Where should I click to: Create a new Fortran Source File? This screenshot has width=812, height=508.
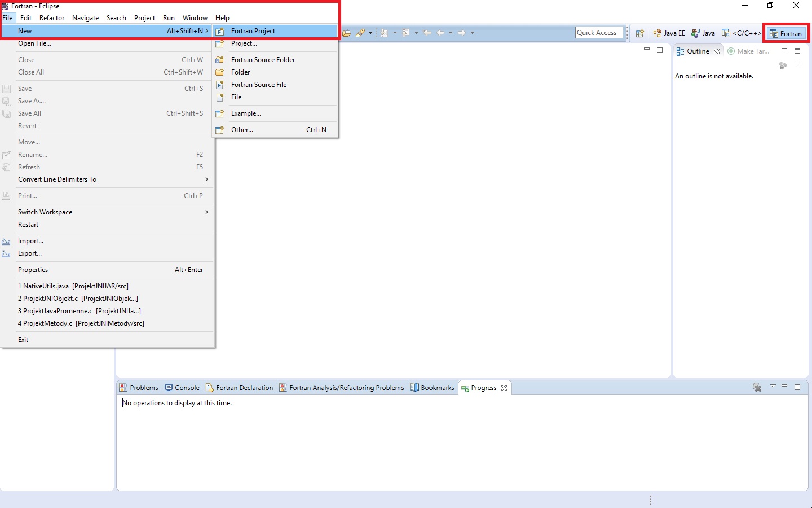point(275,85)
